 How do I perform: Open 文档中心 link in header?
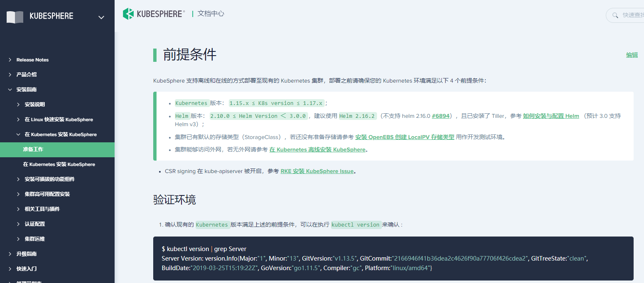click(x=211, y=14)
